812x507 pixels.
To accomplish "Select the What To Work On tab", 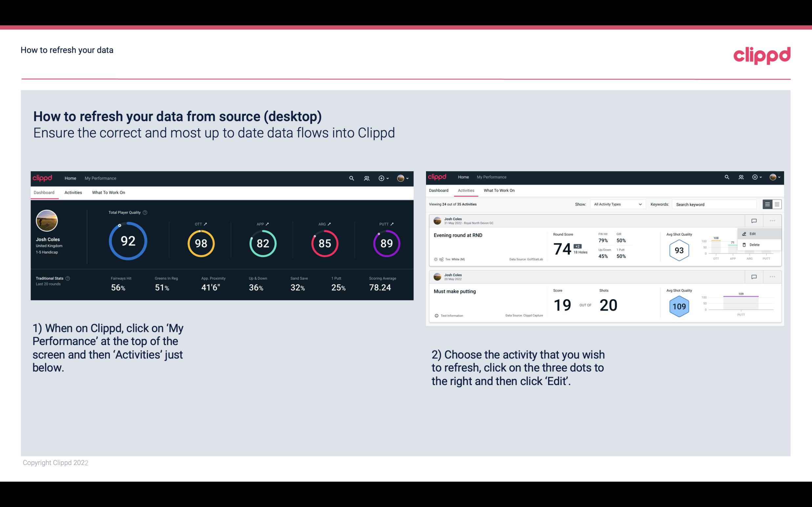I will [x=108, y=192].
